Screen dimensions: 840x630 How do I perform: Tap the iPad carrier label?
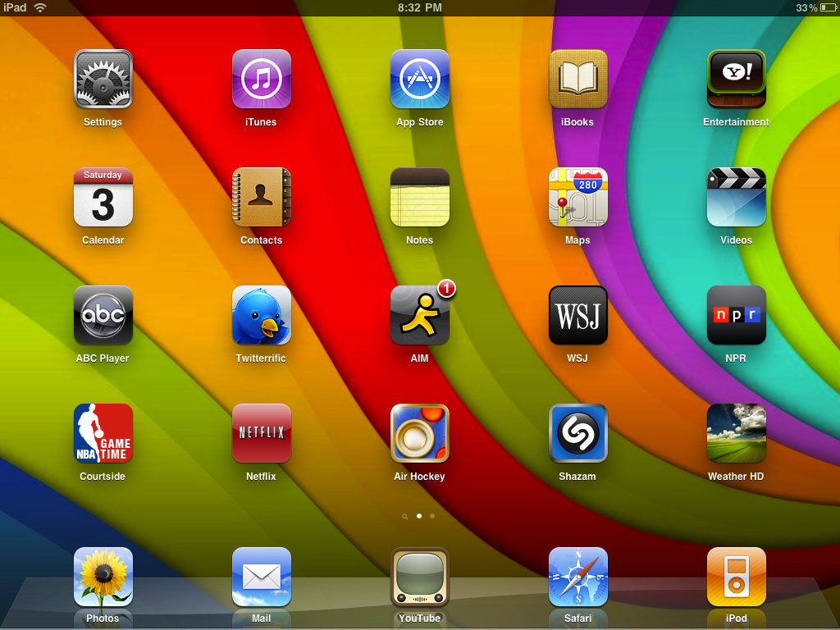[15, 7]
